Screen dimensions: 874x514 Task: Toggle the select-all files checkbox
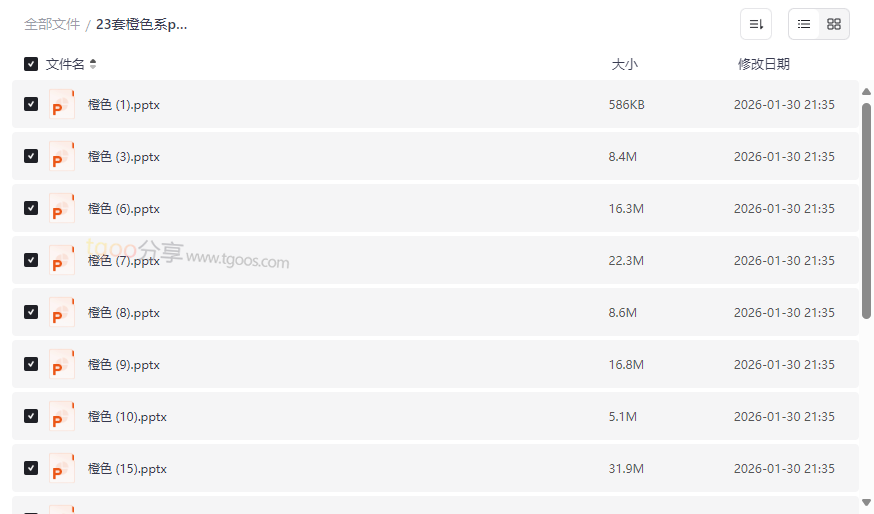pos(31,64)
